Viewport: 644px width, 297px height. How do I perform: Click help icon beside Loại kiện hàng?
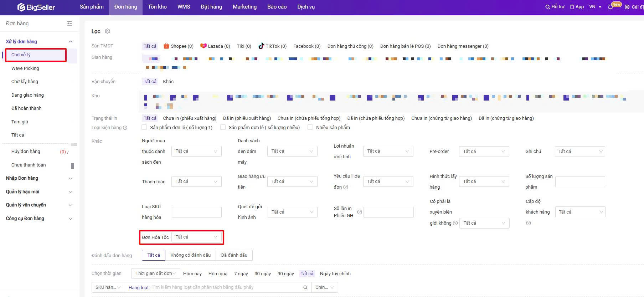[x=125, y=128]
